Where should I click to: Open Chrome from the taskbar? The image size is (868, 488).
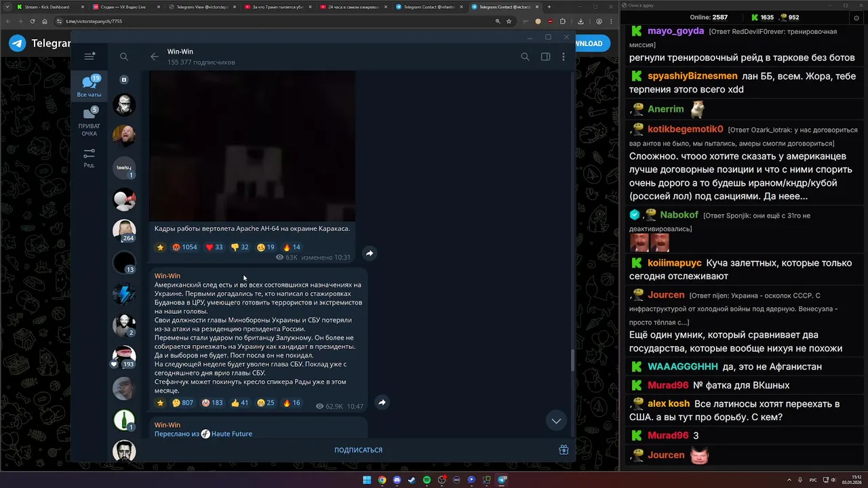point(382,480)
